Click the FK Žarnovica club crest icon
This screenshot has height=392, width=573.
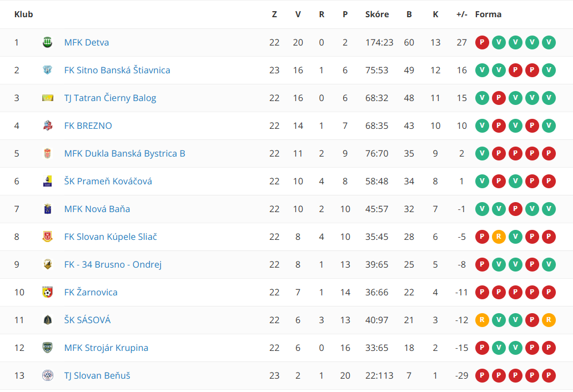click(48, 292)
